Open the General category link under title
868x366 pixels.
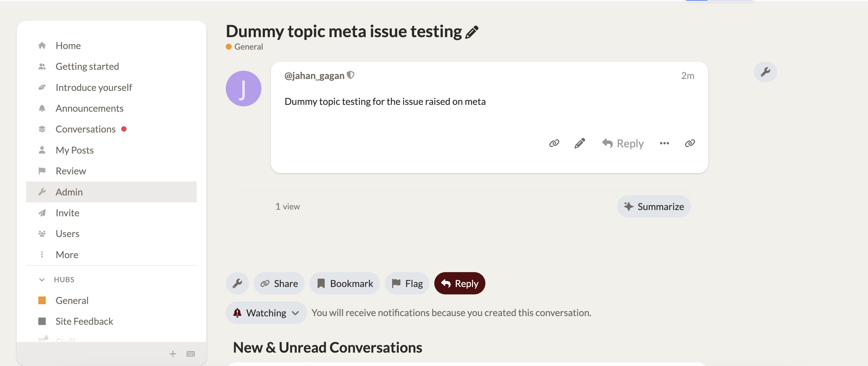(x=248, y=47)
